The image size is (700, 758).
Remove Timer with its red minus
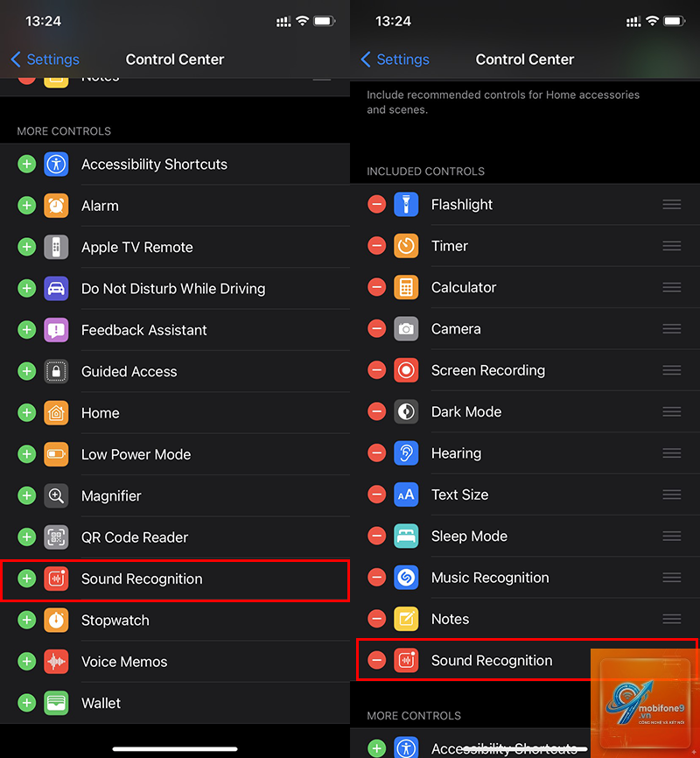(x=376, y=246)
